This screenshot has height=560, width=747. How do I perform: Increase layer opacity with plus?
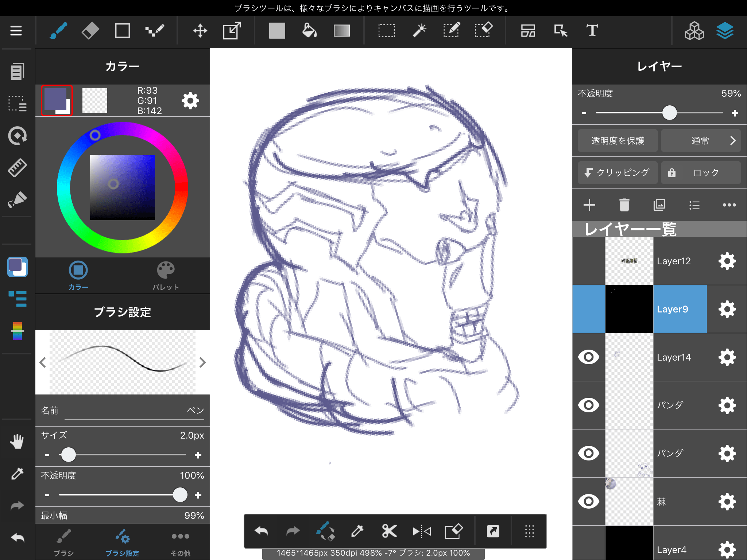click(735, 113)
